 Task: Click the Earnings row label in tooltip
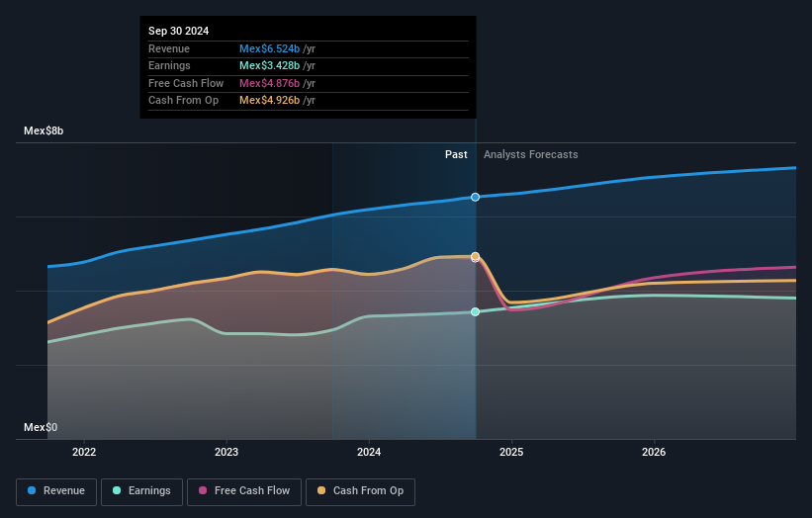tap(169, 65)
